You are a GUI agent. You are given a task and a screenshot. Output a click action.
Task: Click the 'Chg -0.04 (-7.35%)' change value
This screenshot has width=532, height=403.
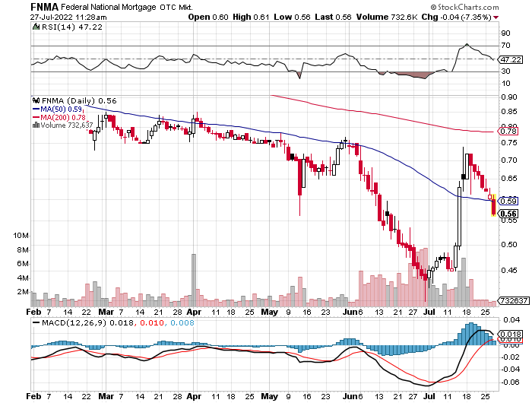[x=456, y=17]
